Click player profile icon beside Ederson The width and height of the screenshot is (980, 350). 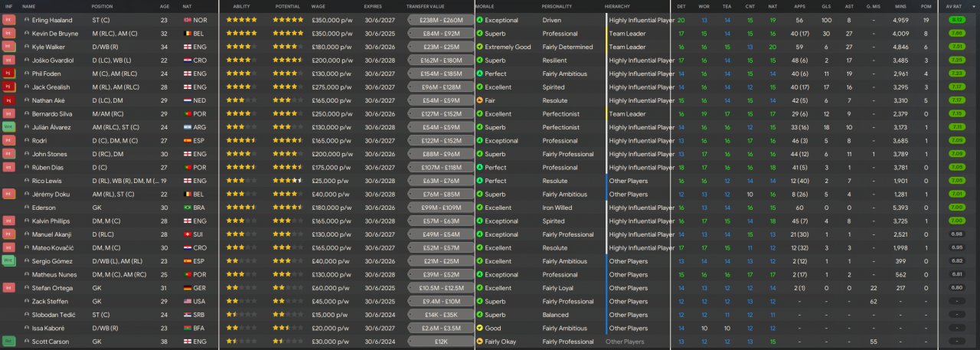(27, 208)
